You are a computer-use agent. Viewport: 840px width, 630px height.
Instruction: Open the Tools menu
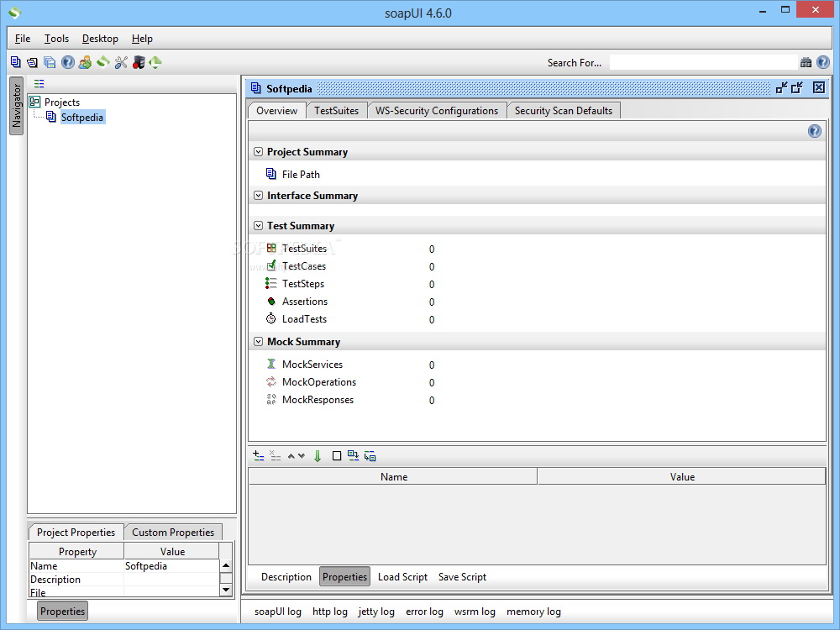click(x=56, y=39)
